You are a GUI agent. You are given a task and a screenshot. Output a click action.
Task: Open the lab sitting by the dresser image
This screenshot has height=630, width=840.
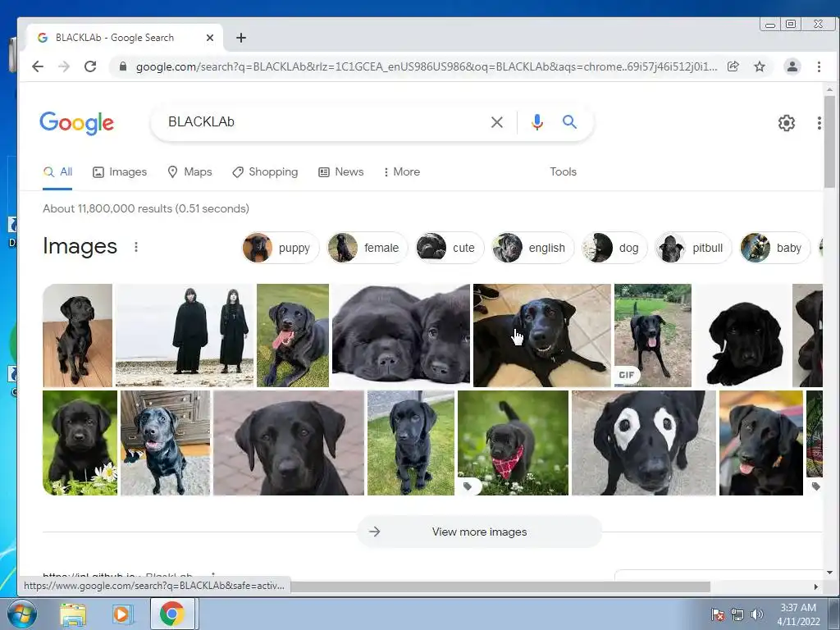[x=166, y=443]
